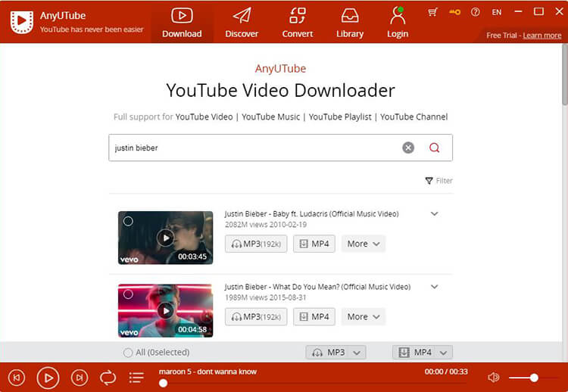Download MP4 for Baby ft. Ludacris
Screen dimensions: 568x392
click(314, 244)
